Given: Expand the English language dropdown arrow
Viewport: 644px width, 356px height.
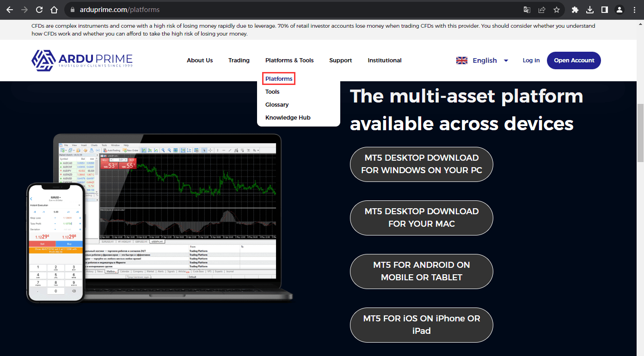Looking at the screenshot, I should click(506, 60).
